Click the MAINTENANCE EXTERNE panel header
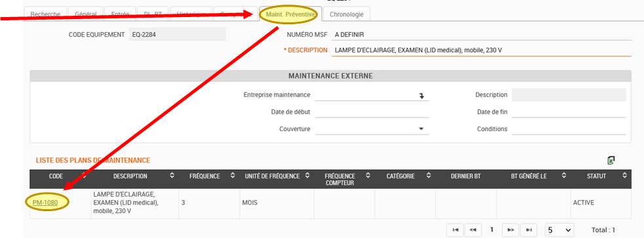Screen dimensions: 644x238 [x=331, y=76]
